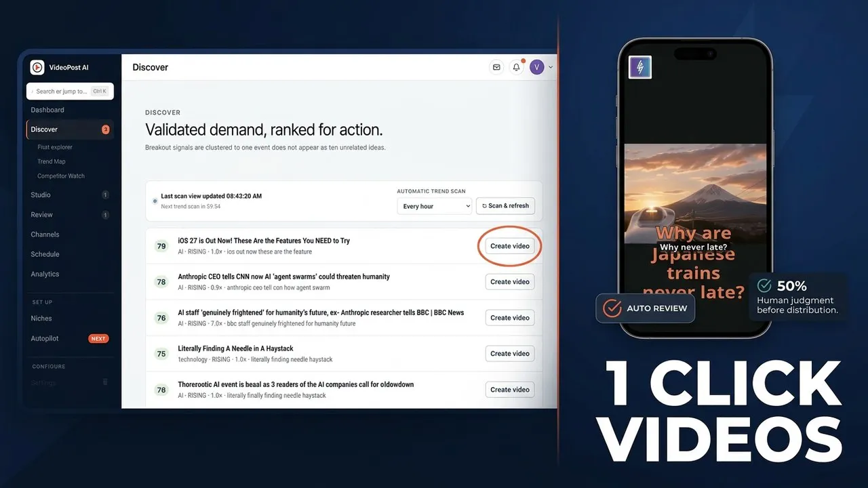The height and width of the screenshot is (488, 868).
Task: Open Competitor Watch sub-item
Action: pos(61,176)
